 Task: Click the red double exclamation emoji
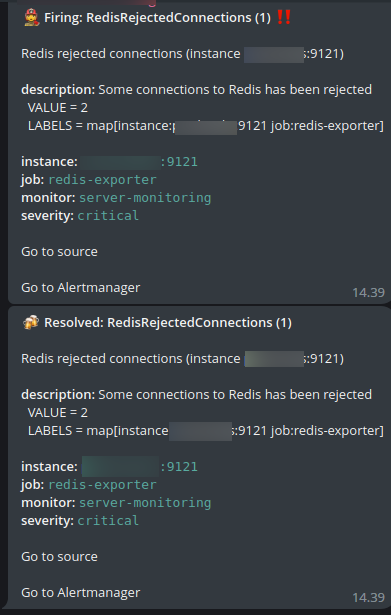click(284, 17)
